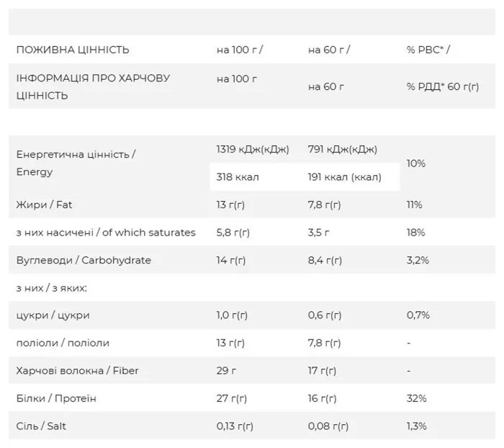Click the Білки / Протеїн row label
Image resolution: width=504 pixels, height=448 pixels.
coord(56,398)
